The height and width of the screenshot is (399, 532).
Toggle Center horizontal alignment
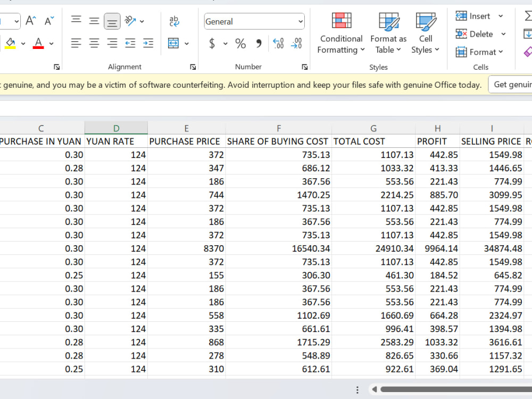pyautogui.click(x=94, y=43)
